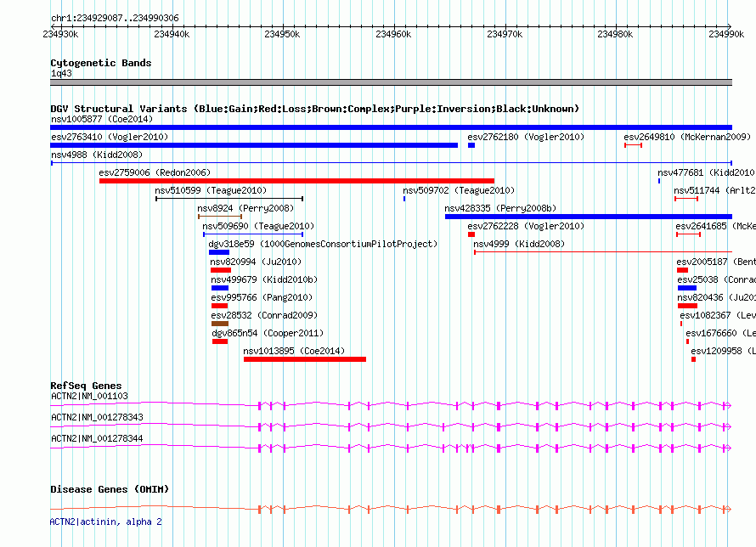756x547 pixels.
Task: Click the nsv1005877 (Coe2014) blue gain bar
Action: [x=391, y=127]
